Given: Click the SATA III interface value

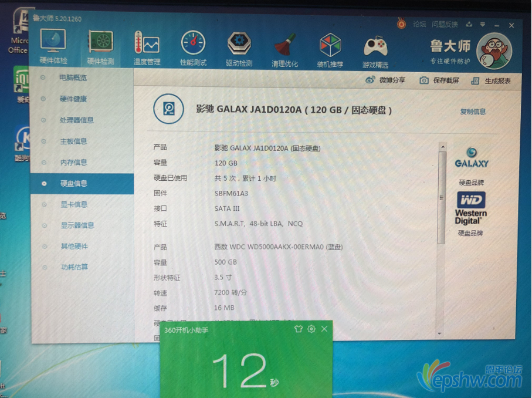Looking at the screenshot, I should click(227, 208).
